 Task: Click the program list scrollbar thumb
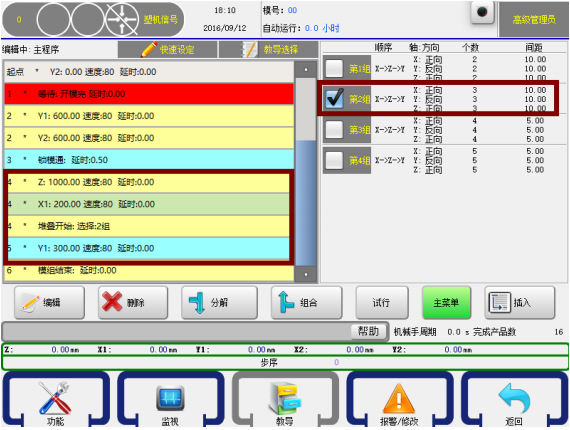[306, 203]
